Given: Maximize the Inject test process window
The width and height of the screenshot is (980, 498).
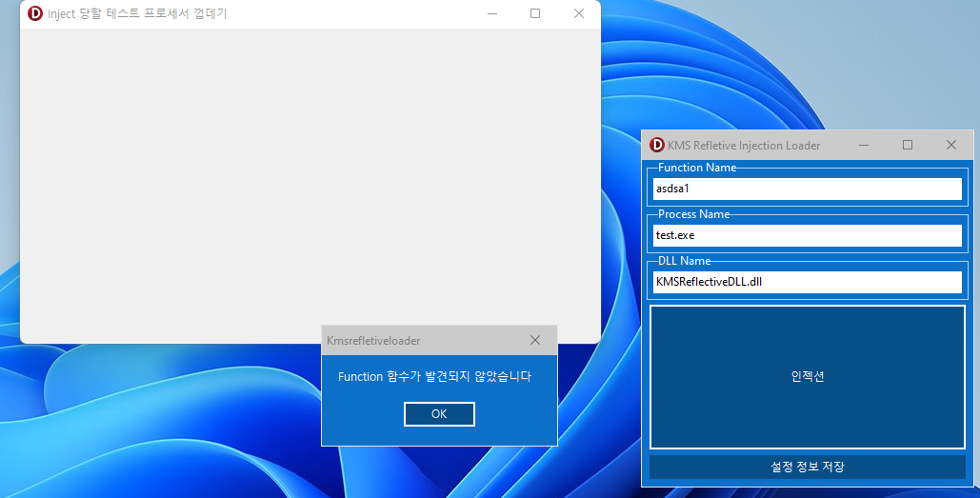Looking at the screenshot, I should pos(535,13).
